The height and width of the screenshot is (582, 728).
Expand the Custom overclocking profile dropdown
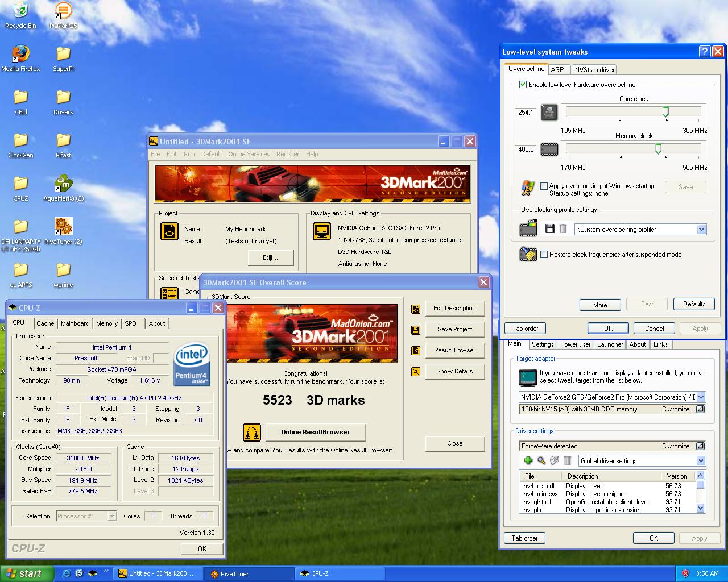701,230
